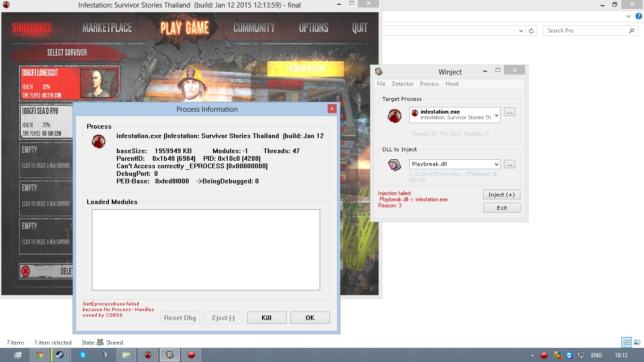
Task: Open the network tray icon
Action: click(581, 355)
